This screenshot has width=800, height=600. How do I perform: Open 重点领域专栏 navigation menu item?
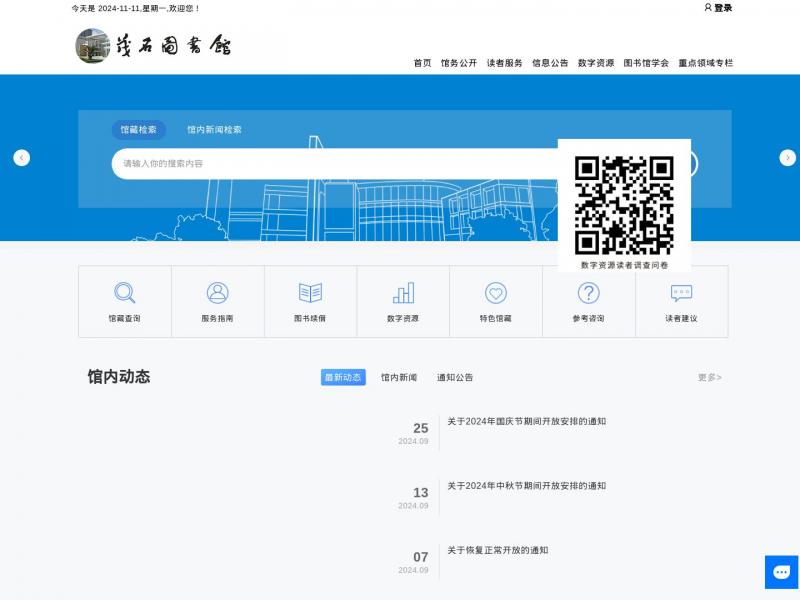(x=705, y=63)
